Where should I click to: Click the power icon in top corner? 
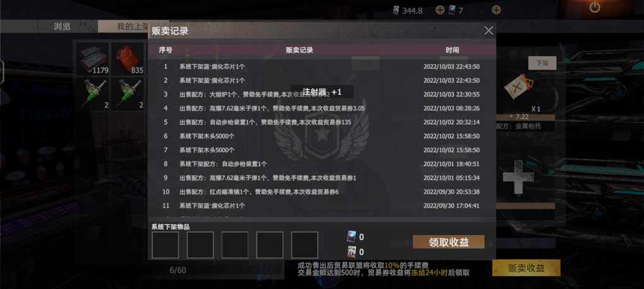click(x=595, y=7)
